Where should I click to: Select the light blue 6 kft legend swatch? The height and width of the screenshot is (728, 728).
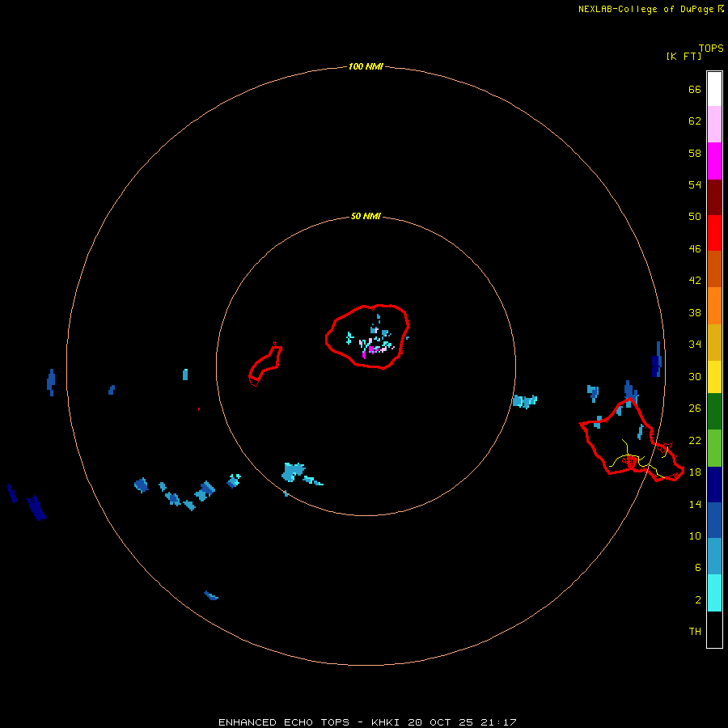tap(714, 557)
